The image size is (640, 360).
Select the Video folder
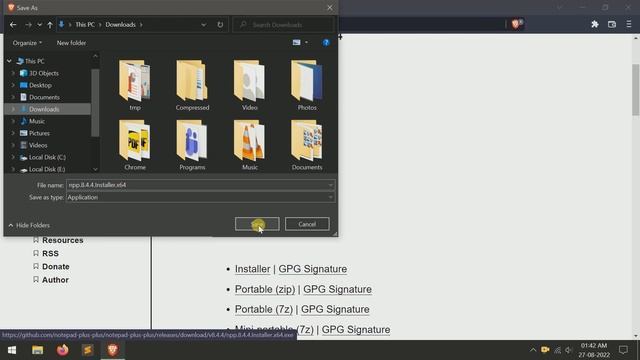pos(249,85)
